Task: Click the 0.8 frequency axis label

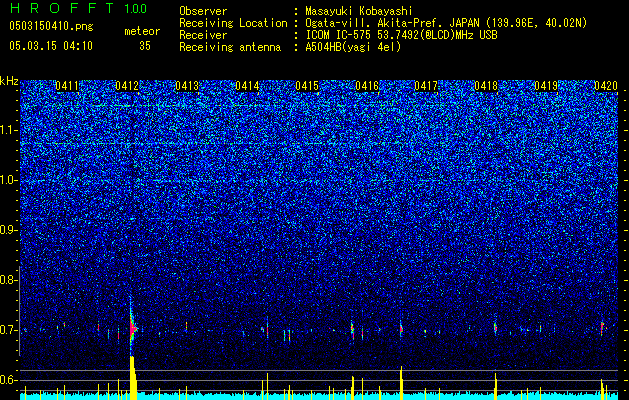Action: (9, 280)
